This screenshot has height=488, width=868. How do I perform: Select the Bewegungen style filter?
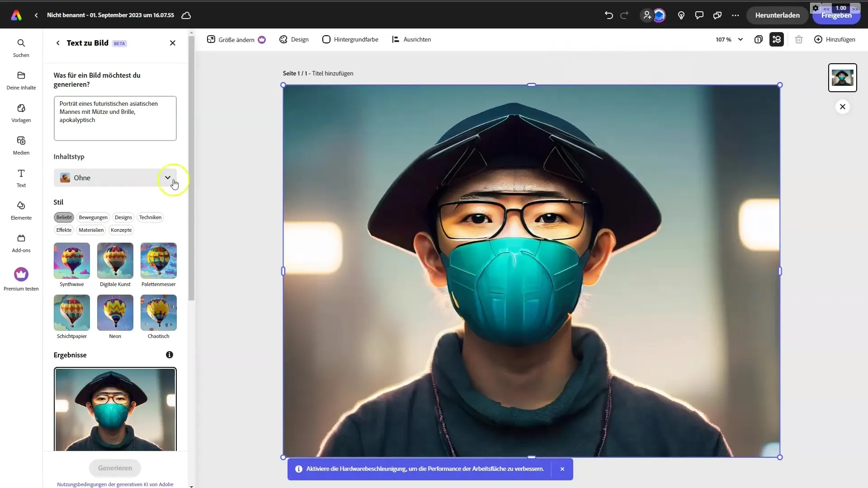coord(93,217)
